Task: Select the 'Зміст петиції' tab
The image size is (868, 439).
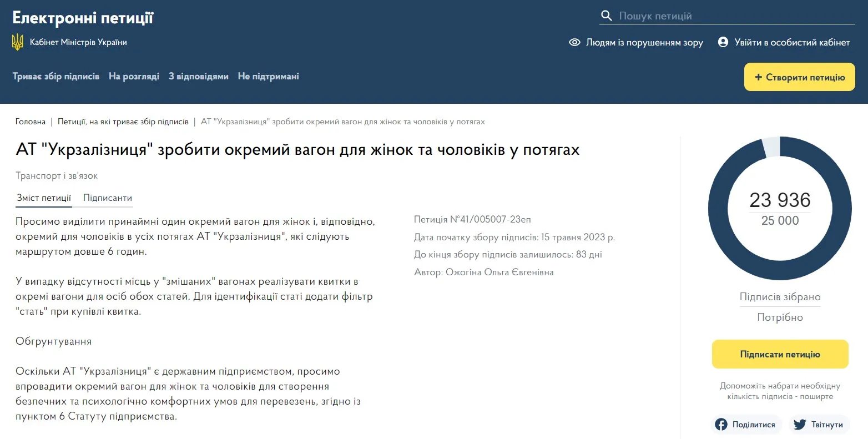Action: tap(44, 198)
